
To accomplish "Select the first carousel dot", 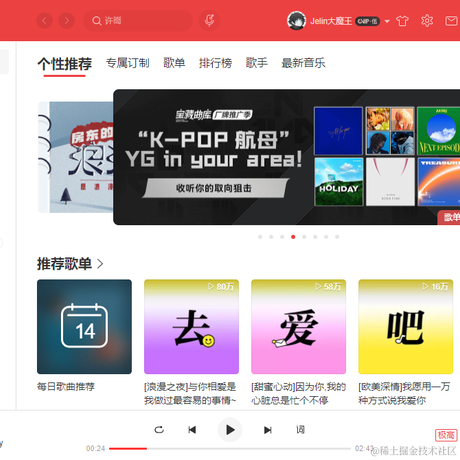I will (x=260, y=237).
